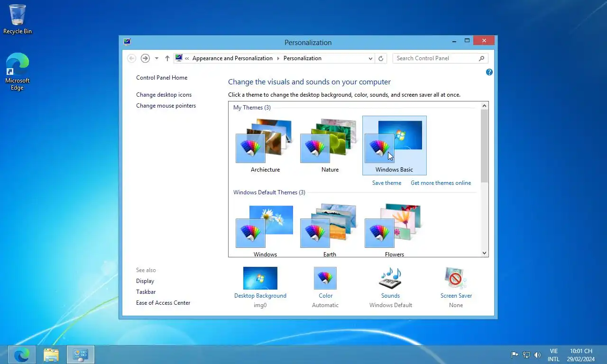The height and width of the screenshot is (364, 607).
Task: Click the volume speaker tray icon
Action: click(x=537, y=355)
